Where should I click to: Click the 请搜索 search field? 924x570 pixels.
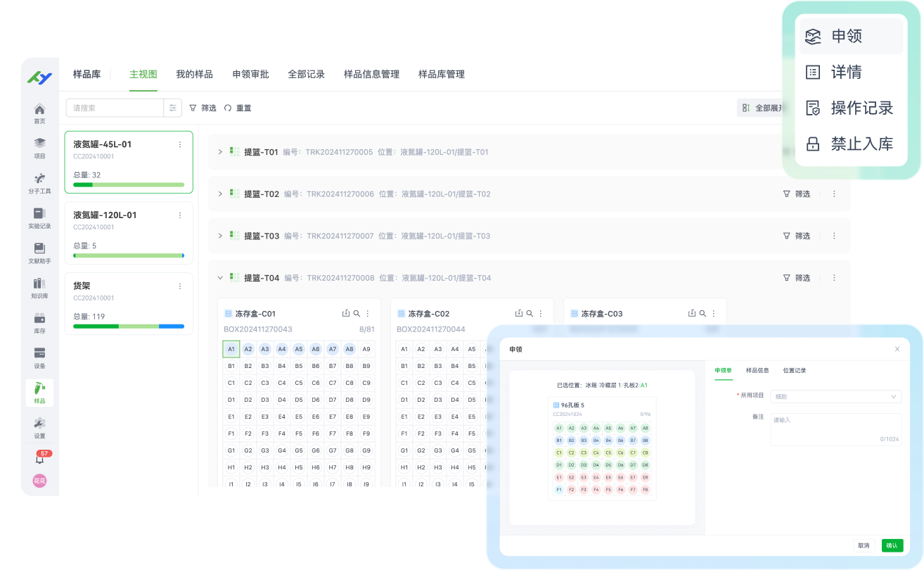[115, 108]
